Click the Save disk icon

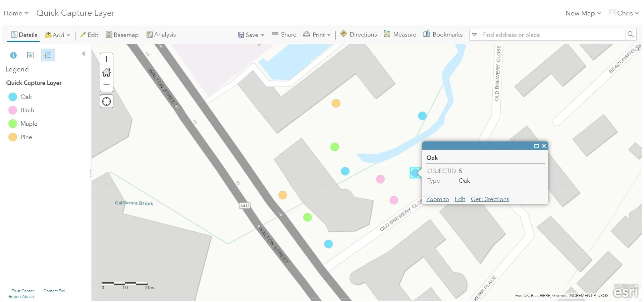pyautogui.click(x=241, y=35)
